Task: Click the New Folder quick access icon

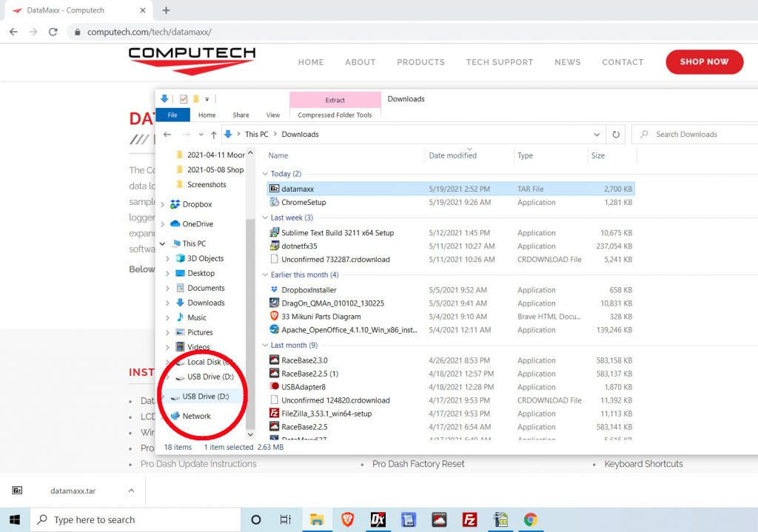Action: click(x=195, y=98)
